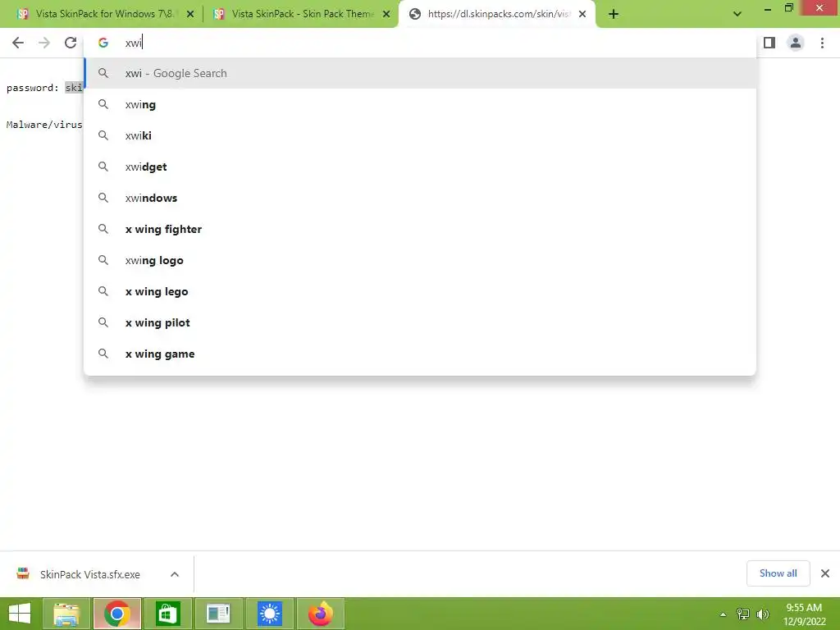Pick the 'x wing game' suggestion
Image resolution: width=840 pixels, height=630 pixels.
coord(420,354)
